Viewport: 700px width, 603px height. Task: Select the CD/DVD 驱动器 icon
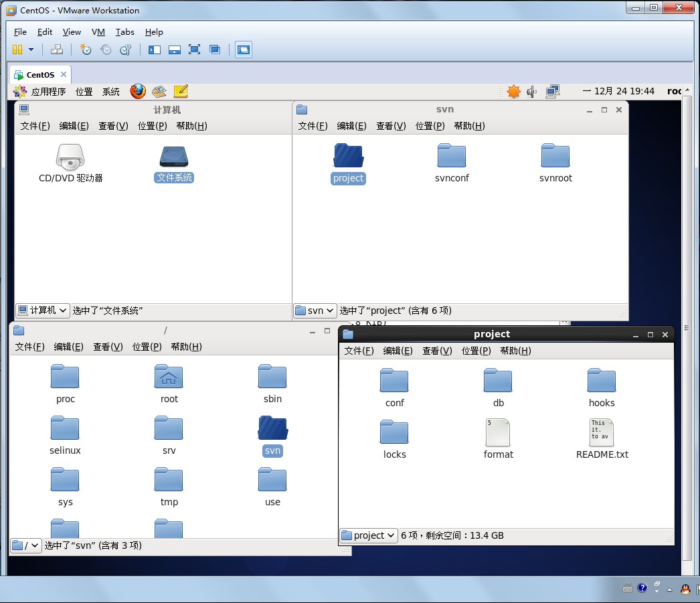(70, 163)
